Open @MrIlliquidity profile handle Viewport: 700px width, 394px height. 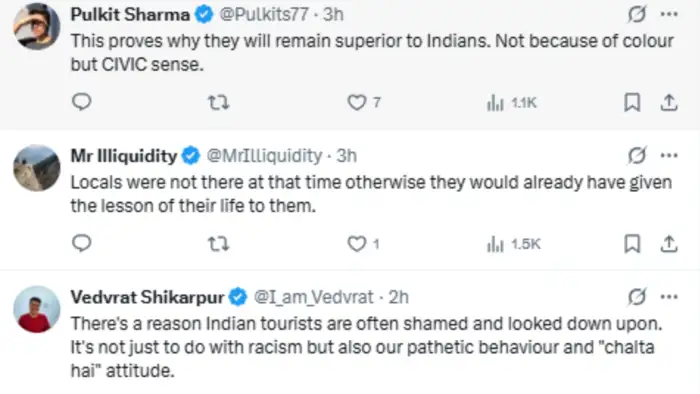tap(264, 156)
